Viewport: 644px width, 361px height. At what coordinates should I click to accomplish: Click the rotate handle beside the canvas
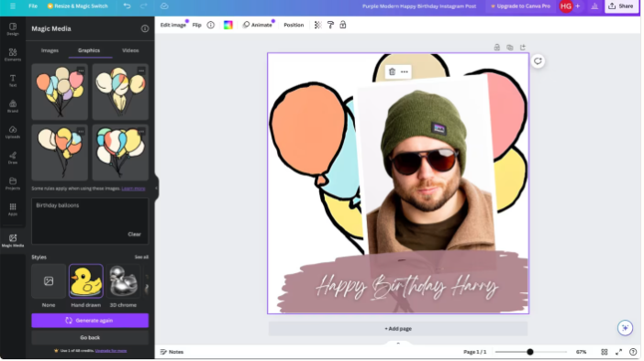click(538, 61)
